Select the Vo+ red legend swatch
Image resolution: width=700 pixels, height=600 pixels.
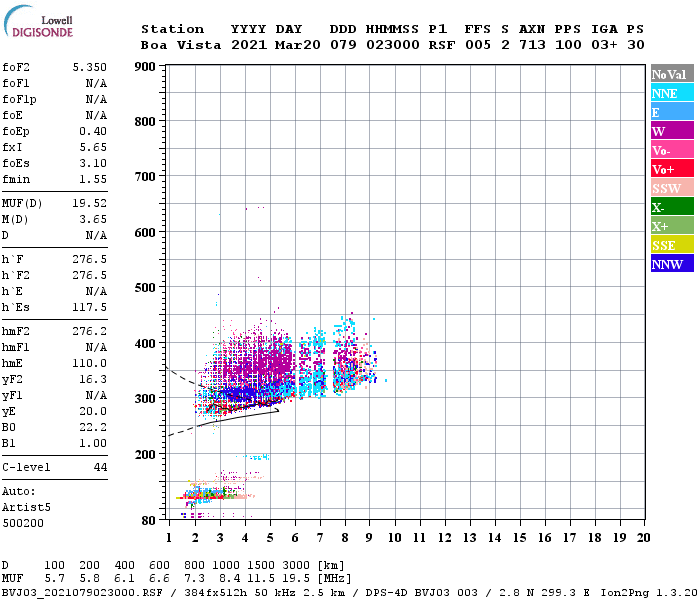[672, 169]
